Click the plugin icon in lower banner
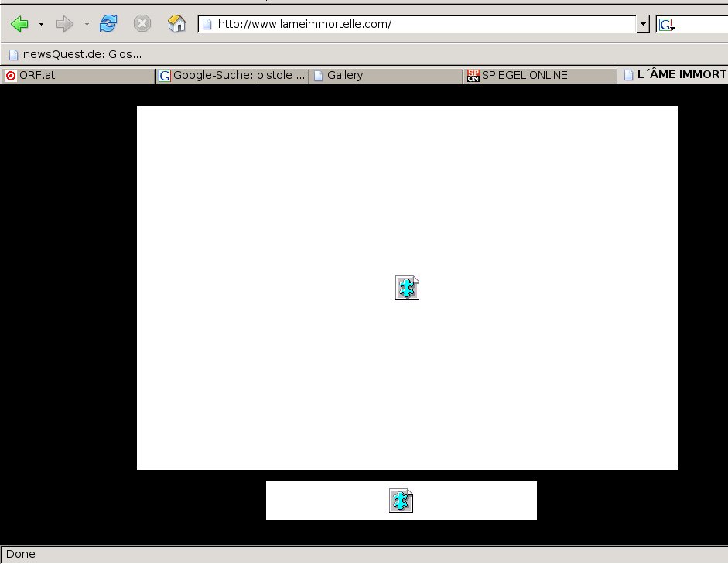728x564 pixels. pos(401,501)
